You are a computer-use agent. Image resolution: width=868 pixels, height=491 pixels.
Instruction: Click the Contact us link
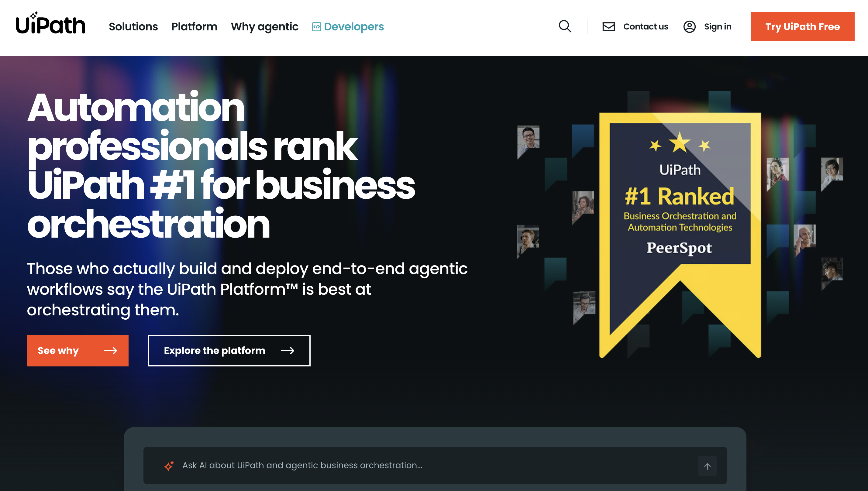(x=646, y=27)
